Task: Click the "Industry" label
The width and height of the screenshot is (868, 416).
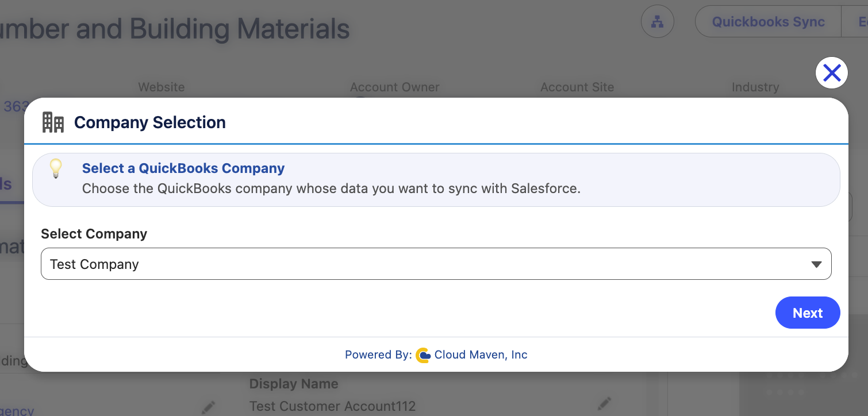Action: pos(755,87)
